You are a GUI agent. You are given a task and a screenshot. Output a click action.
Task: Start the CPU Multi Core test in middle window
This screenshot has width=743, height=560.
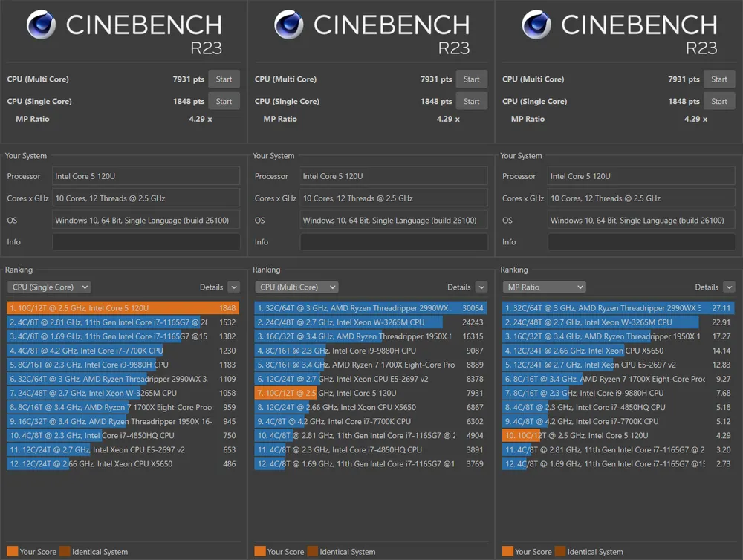coord(471,79)
